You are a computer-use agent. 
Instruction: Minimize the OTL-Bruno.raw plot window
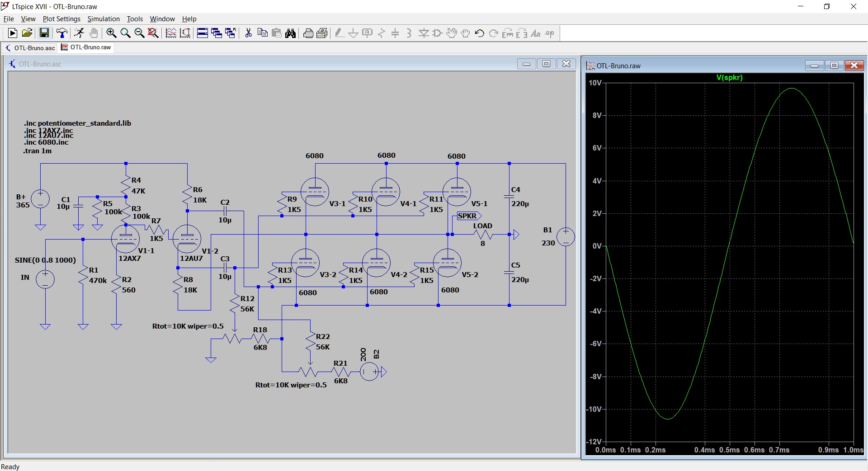click(815, 66)
